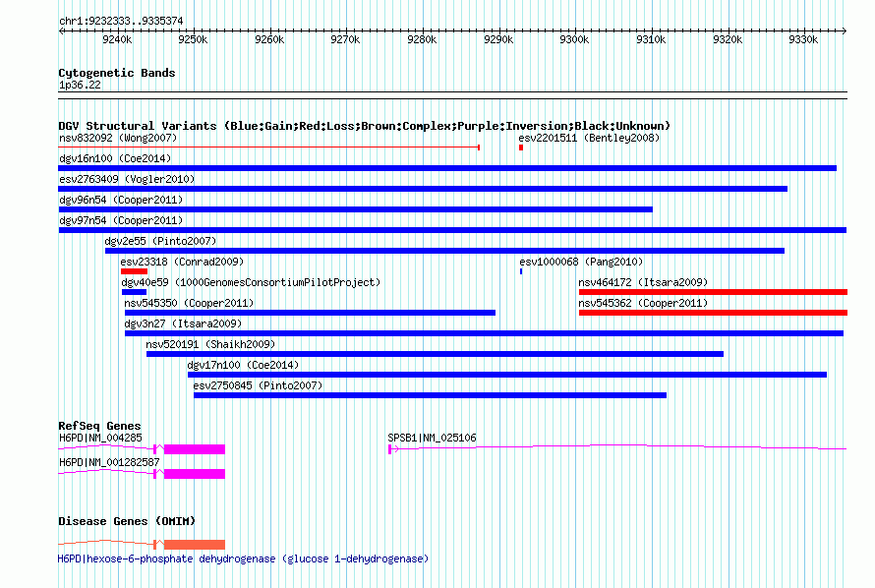Click the H6PD|NM_001282587 gene label
Viewport: 875px width, 588px height.
tap(109, 462)
